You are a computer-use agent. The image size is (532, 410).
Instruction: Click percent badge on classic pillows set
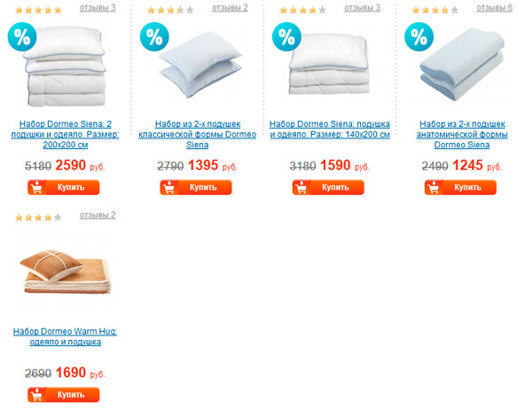(154, 36)
